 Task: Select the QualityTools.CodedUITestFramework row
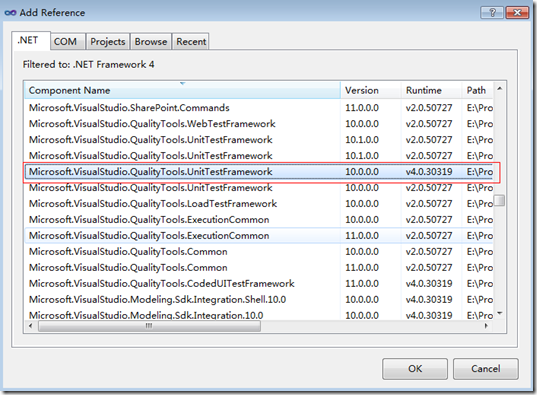click(x=259, y=284)
